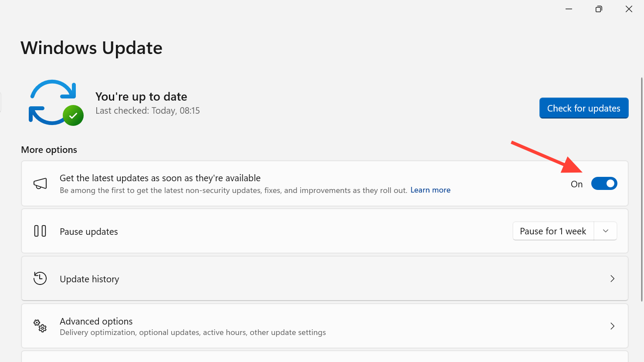Open the Learn more link
The width and height of the screenshot is (644, 362).
430,190
